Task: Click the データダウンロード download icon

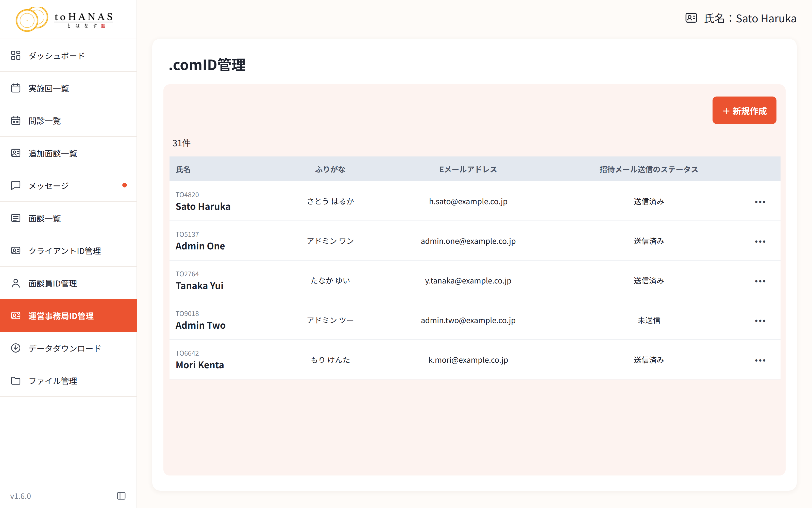Action: coord(16,348)
